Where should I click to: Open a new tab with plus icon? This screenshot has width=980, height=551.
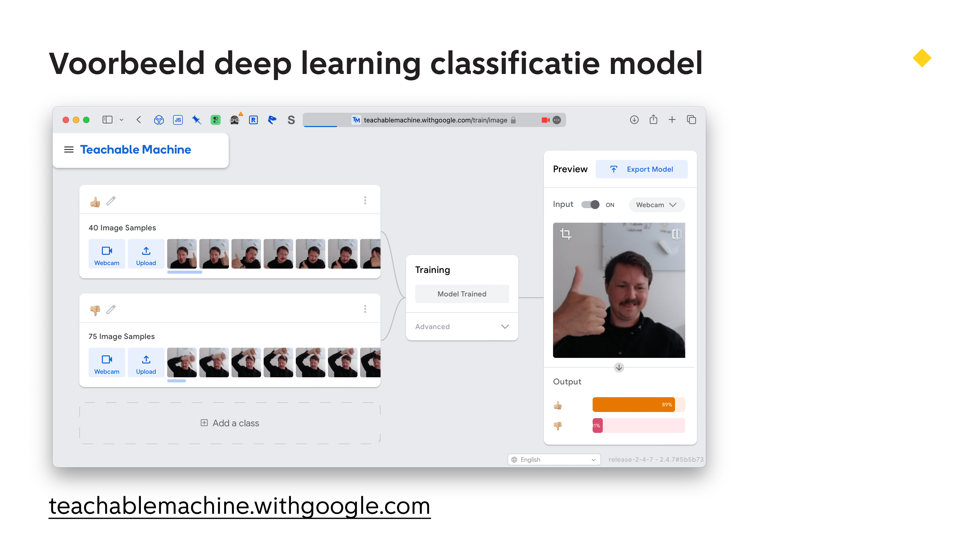pos(672,120)
